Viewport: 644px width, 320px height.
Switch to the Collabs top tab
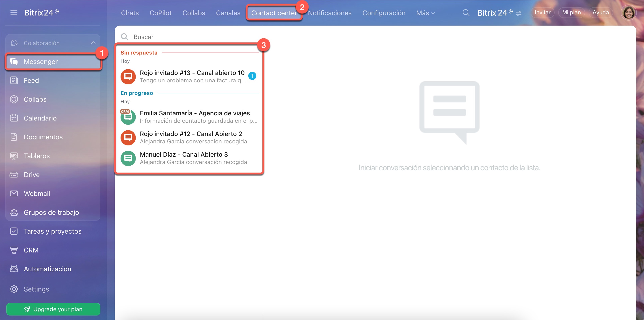point(194,13)
